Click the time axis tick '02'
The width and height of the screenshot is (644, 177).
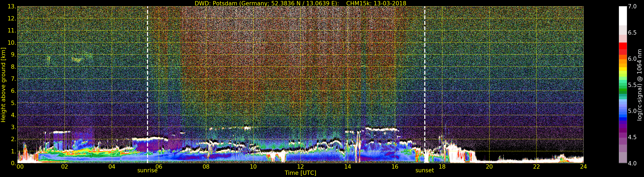(65, 167)
